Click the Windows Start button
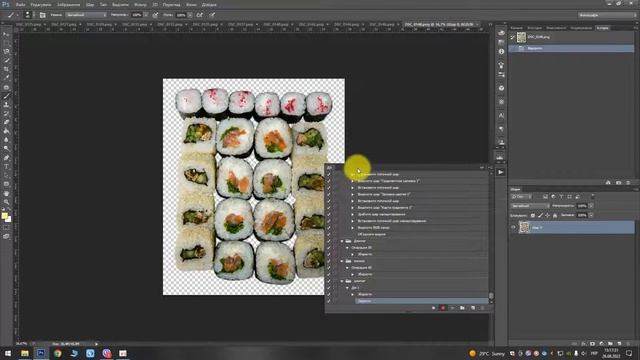The image size is (640, 360). tap(8, 353)
